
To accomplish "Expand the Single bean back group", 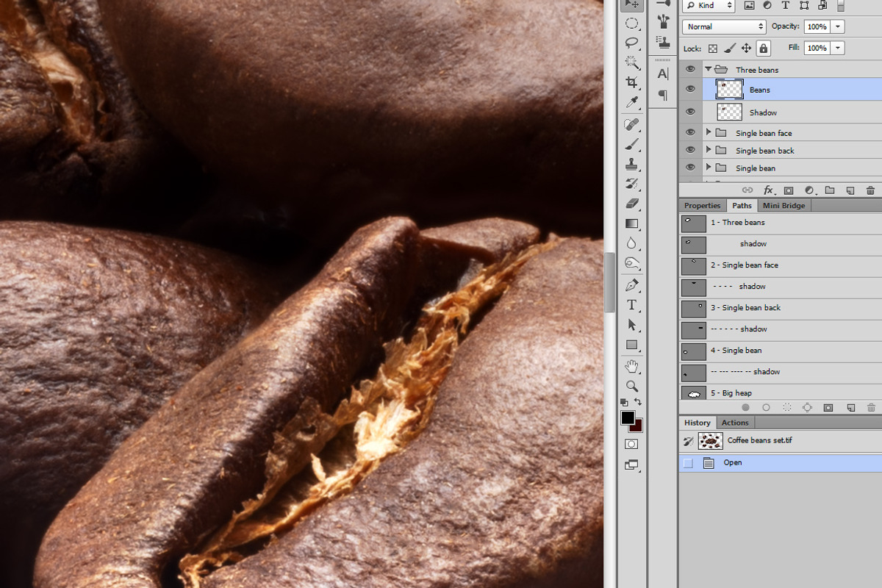I will click(709, 150).
